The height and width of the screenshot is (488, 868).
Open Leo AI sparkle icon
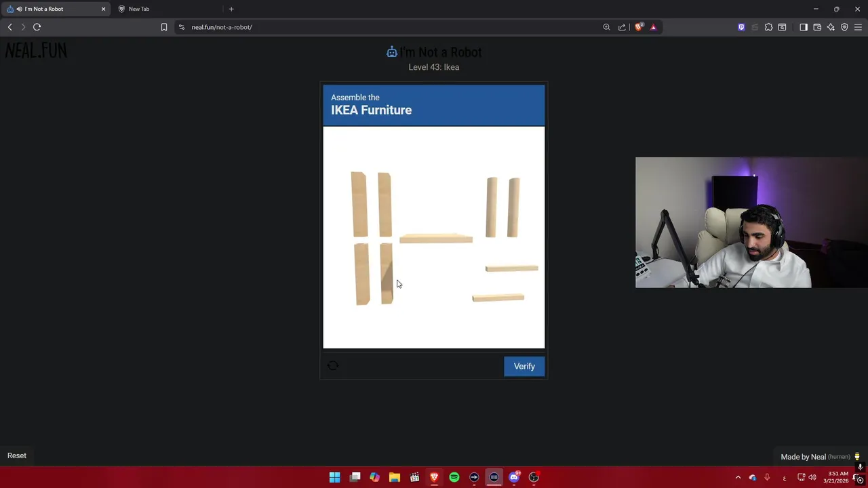(831, 27)
